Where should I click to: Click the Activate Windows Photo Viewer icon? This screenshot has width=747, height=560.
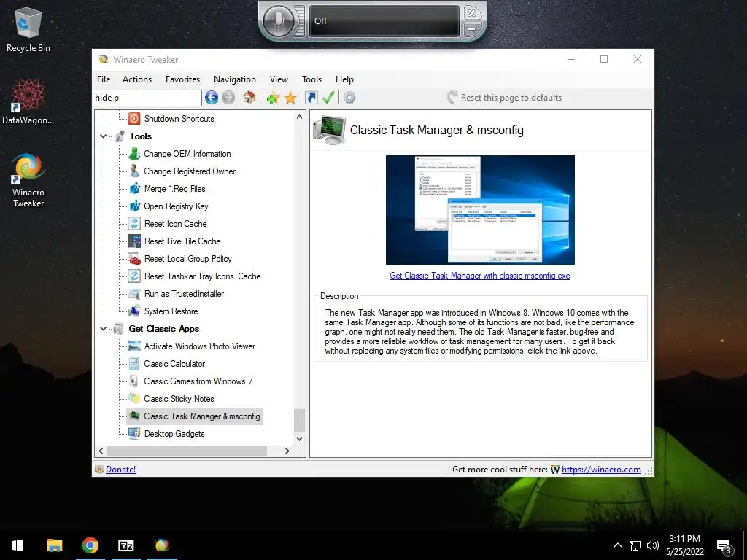[x=134, y=346]
